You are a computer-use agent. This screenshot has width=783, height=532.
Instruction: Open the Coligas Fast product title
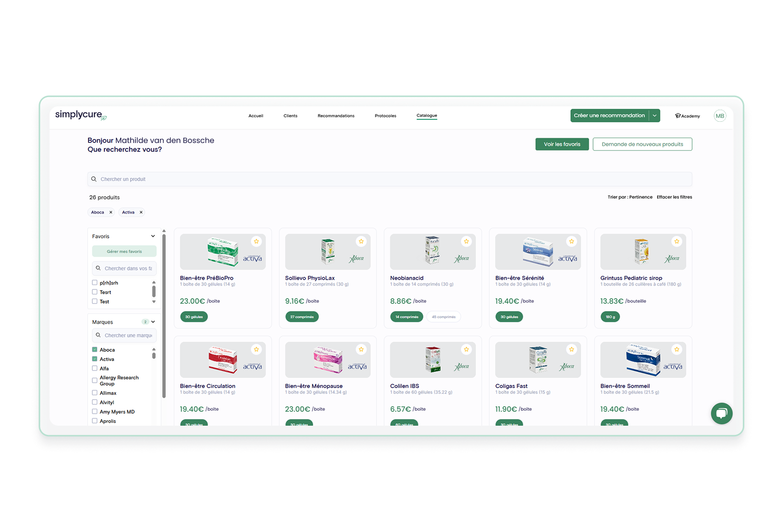tap(511, 386)
